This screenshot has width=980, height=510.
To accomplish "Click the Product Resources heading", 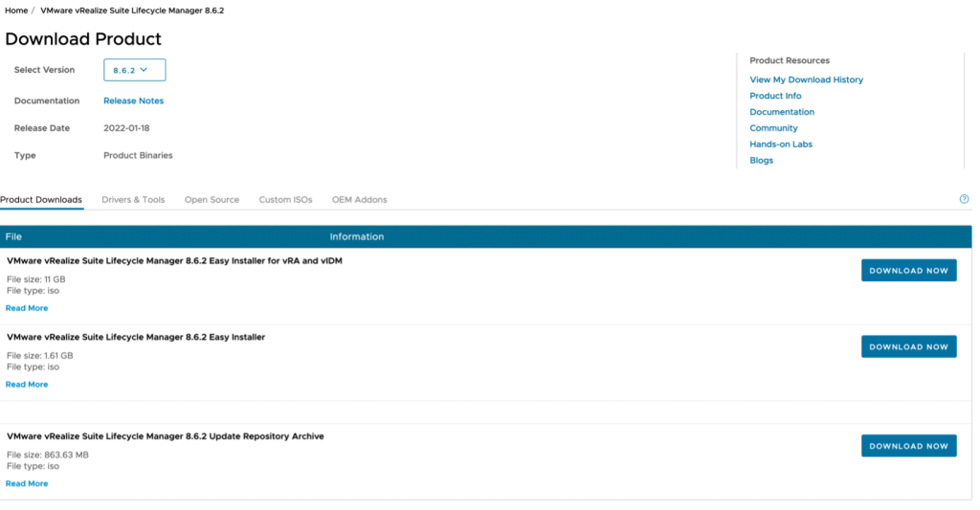I will 790,60.
